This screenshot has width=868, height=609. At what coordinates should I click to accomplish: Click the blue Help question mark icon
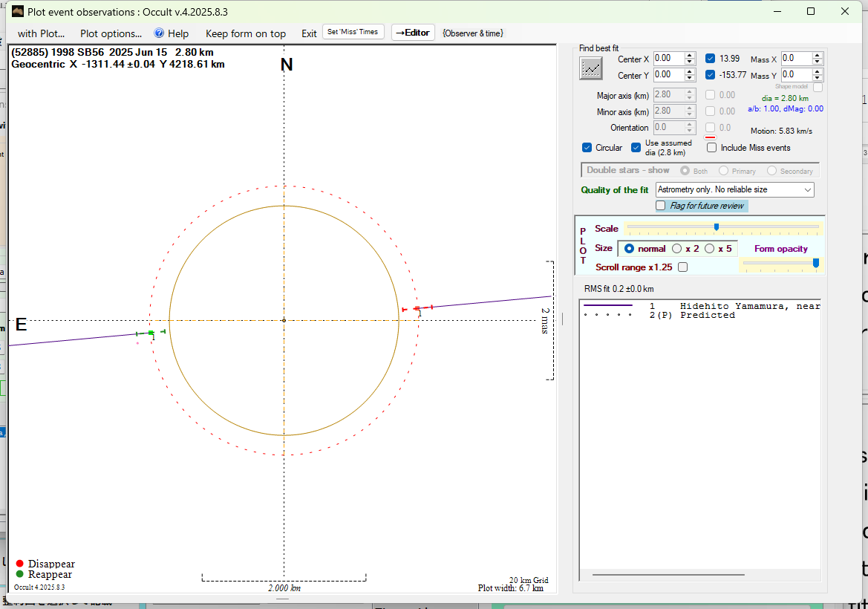click(159, 33)
